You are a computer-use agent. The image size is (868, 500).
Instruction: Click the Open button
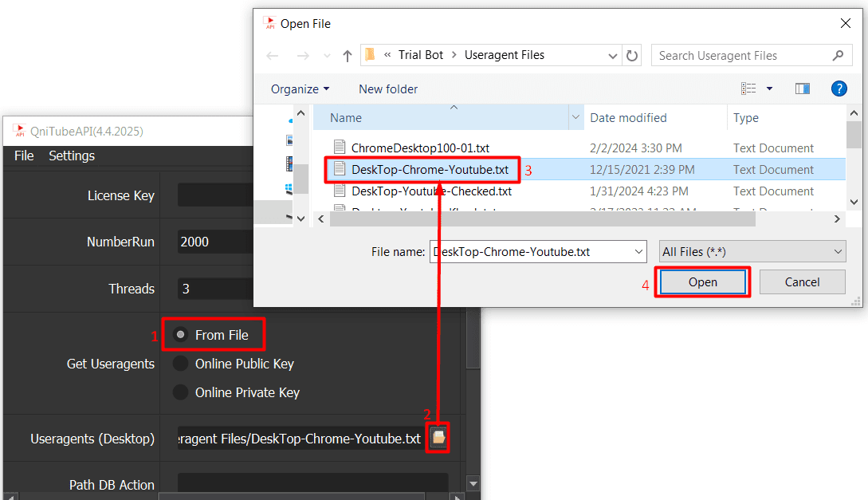pos(702,281)
